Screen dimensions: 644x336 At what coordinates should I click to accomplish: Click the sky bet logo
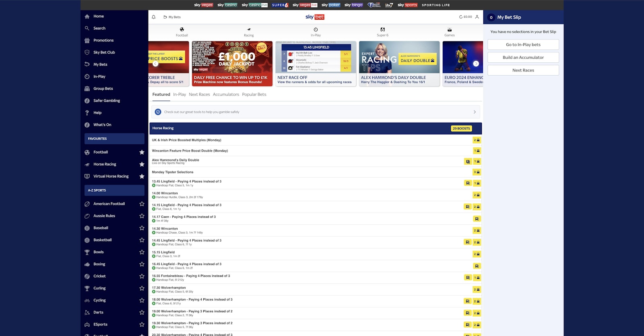pyautogui.click(x=315, y=17)
